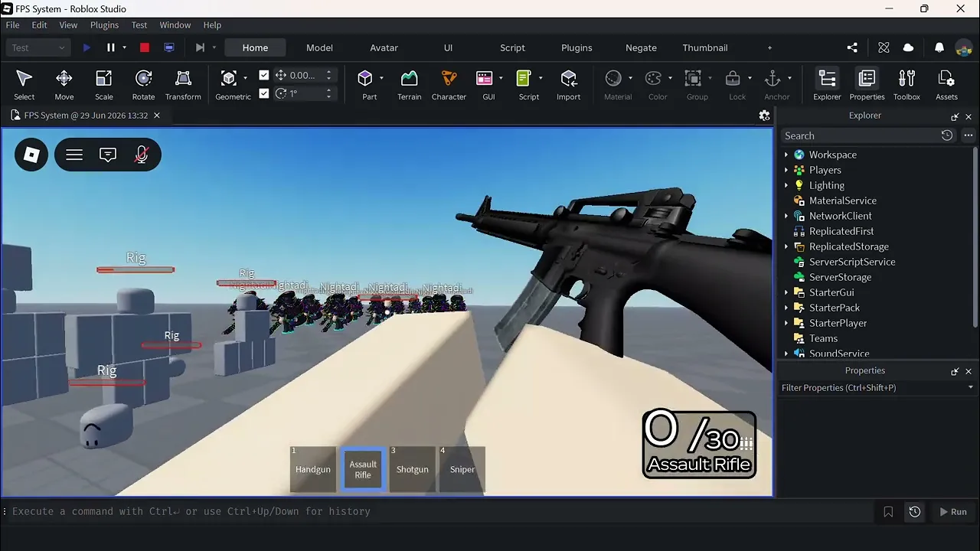Viewport: 980px width, 551px height.
Task: Switch to the Avatar tab
Action: tap(384, 47)
